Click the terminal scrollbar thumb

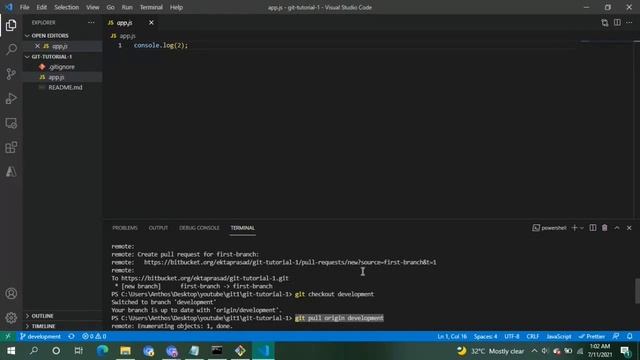click(x=637, y=291)
